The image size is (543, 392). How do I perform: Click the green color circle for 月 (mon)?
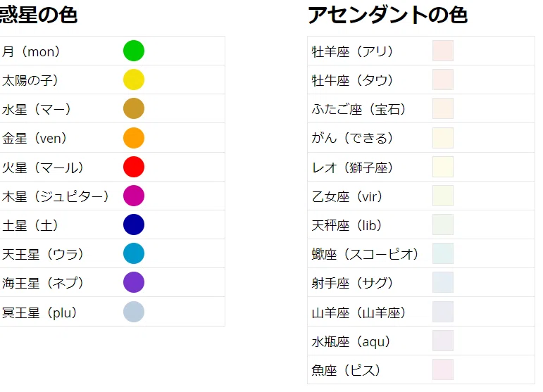[x=134, y=51]
